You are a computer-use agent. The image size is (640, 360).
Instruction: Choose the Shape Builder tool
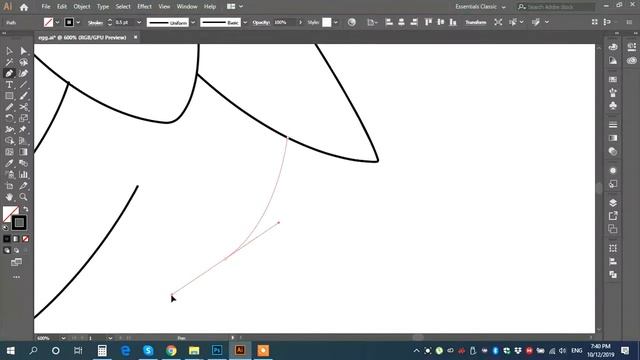pos(9,141)
